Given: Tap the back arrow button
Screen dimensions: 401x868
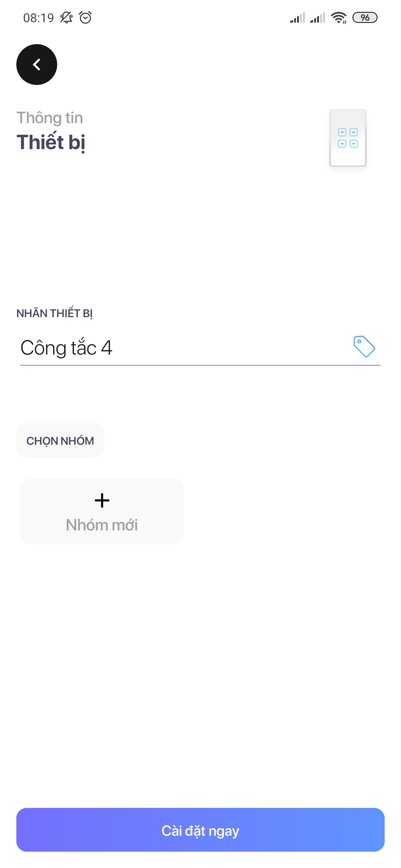Looking at the screenshot, I should click(x=37, y=65).
